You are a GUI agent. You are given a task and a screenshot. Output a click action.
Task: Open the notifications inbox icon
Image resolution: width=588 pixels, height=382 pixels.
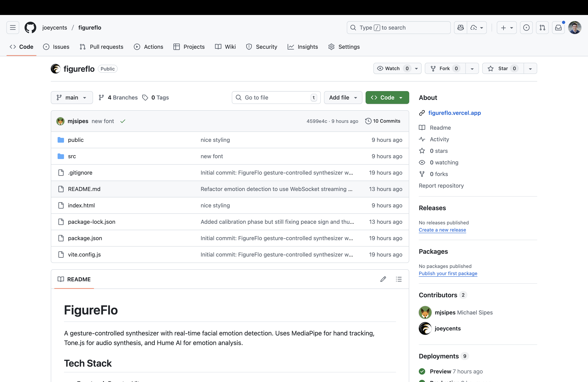click(558, 27)
